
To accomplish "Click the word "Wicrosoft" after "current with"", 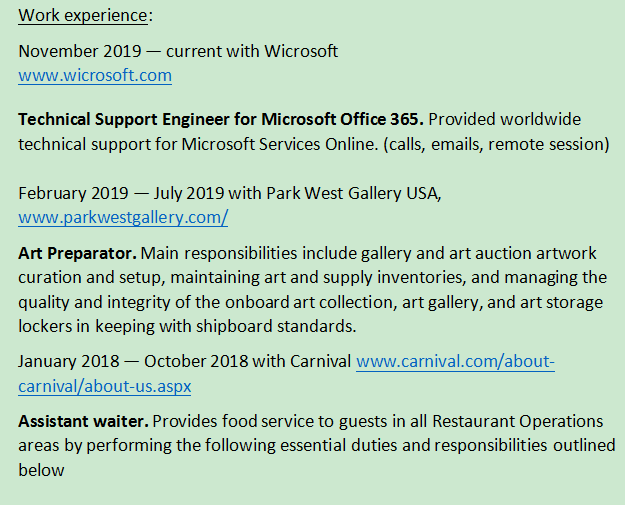I will click(x=301, y=51).
